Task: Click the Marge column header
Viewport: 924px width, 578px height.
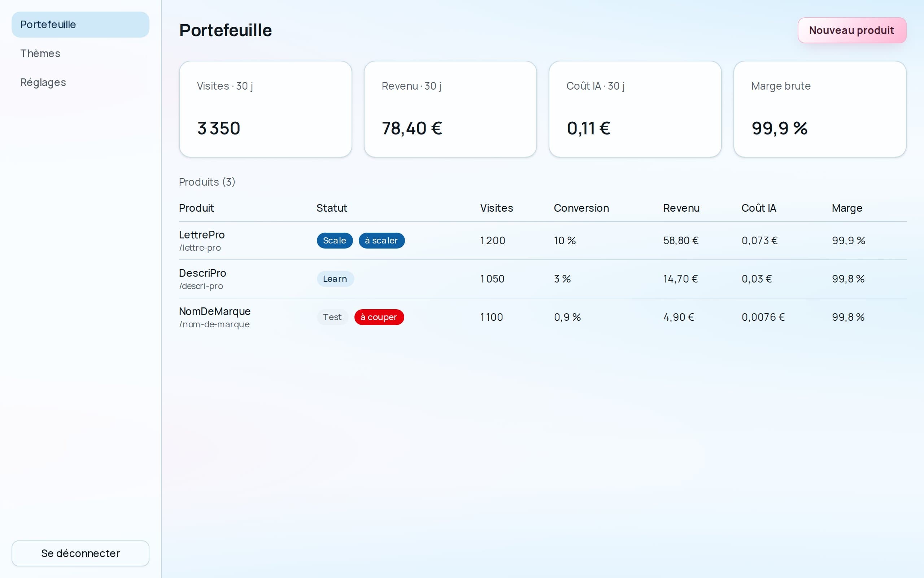Action: (847, 208)
